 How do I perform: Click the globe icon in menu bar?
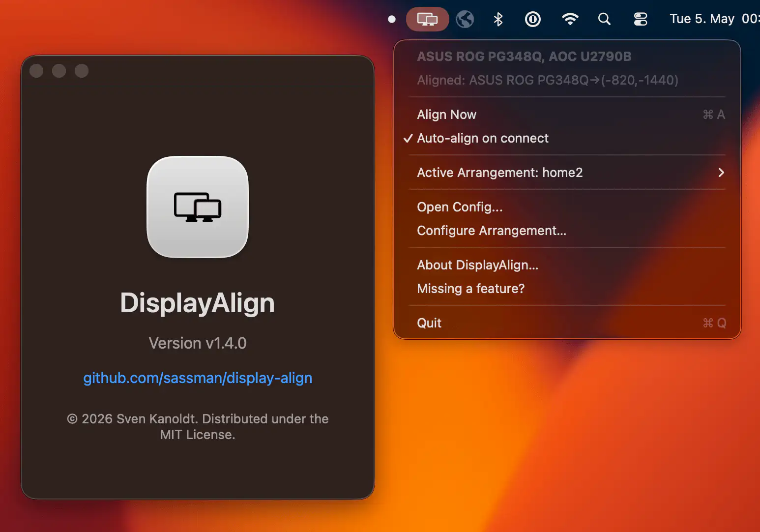click(x=465, y=19)
